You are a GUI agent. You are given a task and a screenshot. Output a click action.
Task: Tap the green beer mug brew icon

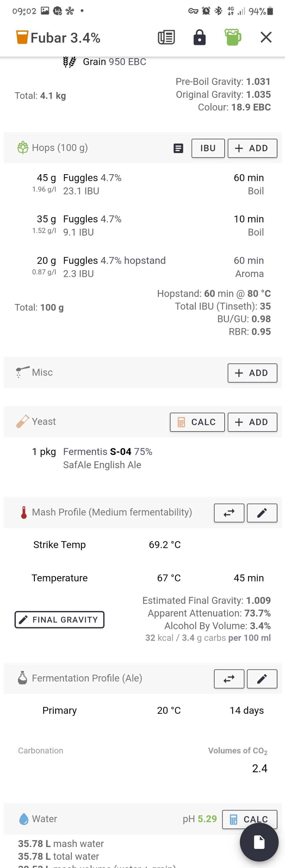coord(233,37)
